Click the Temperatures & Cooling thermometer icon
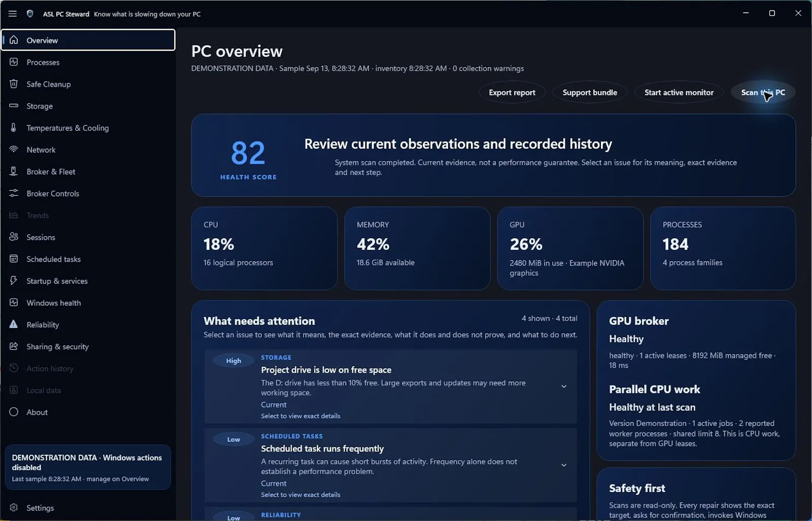This screenshot has width=812, height=521. tap(14, 127)
